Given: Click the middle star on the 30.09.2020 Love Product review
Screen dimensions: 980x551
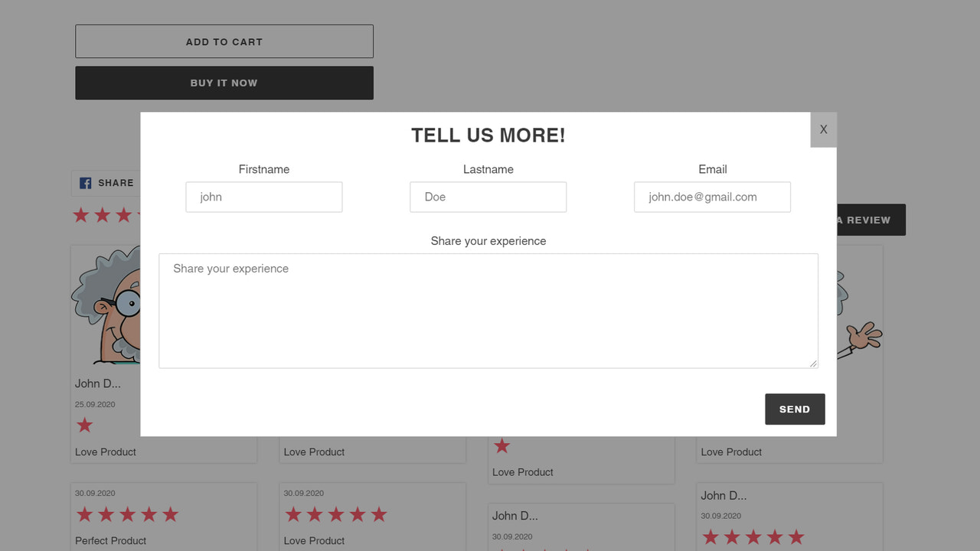Looking at the screenshot, I should click(x=335, y=514).
